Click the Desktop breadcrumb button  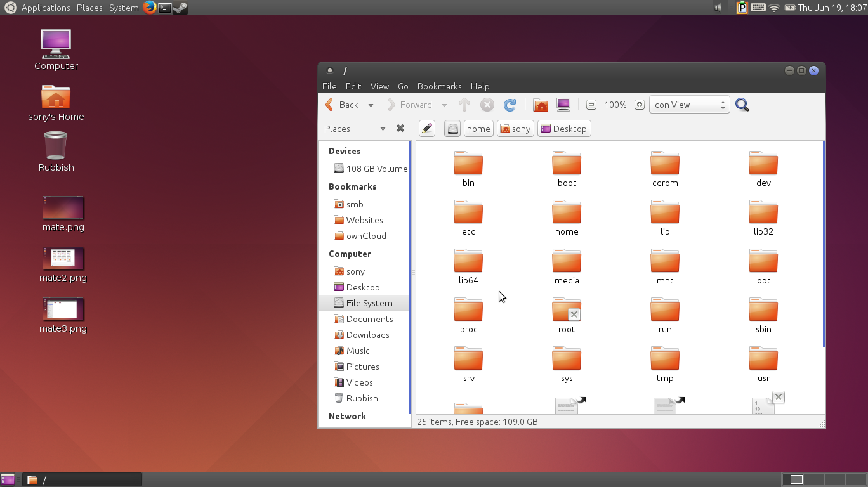563,128
